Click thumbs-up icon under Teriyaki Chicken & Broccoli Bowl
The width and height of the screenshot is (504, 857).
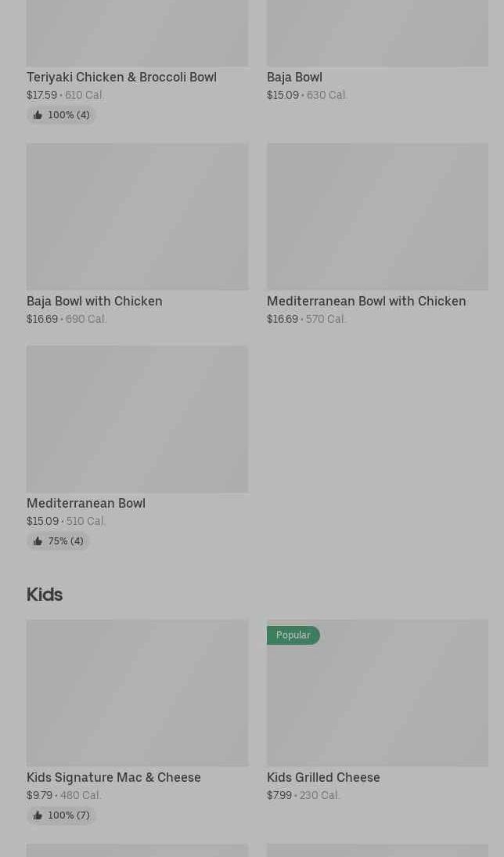pyautogui.click(x=38, y=115)
